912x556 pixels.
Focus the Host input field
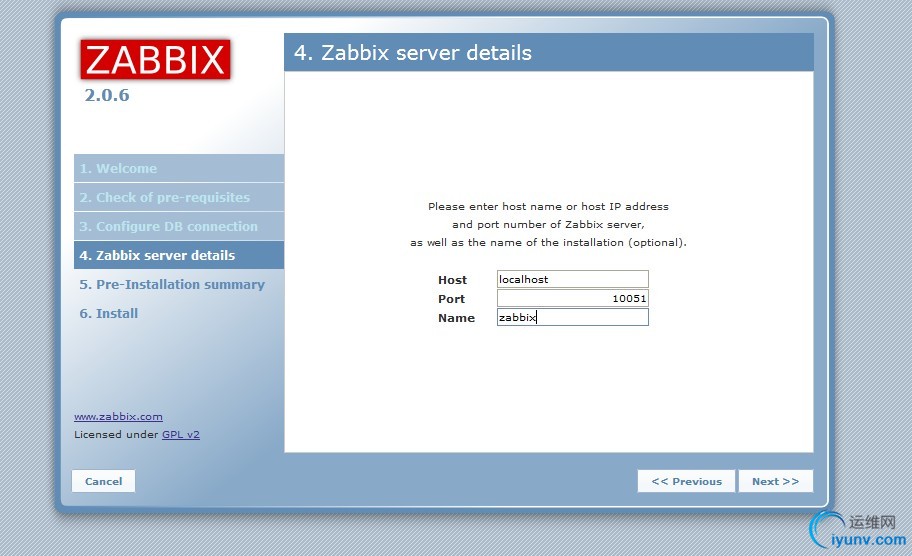coord(572,279)
